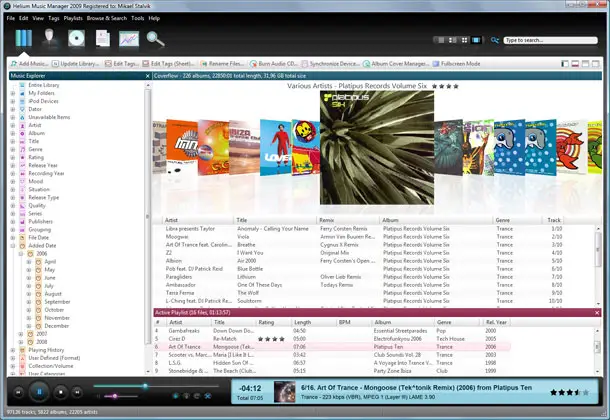This screenshot has height=420, width=610.
Task: Click Synchronize Device toolbar button
Action: (x=331, y=64)
